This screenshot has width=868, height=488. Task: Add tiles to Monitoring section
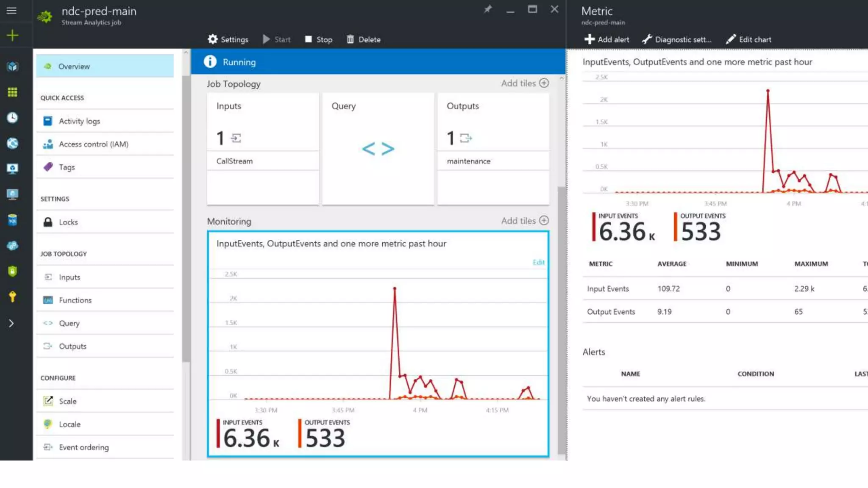pos(544,221)
